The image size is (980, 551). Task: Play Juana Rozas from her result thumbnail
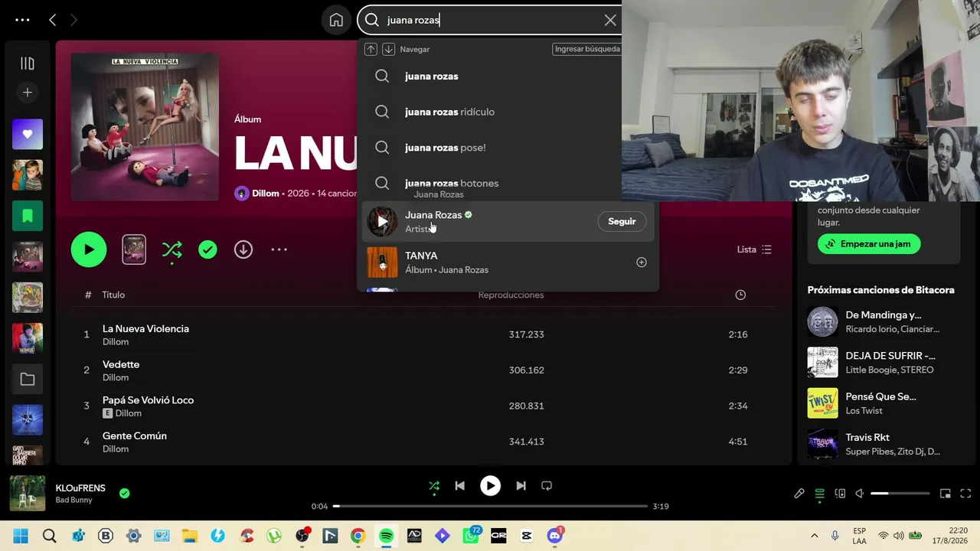[x=382, y=221]
